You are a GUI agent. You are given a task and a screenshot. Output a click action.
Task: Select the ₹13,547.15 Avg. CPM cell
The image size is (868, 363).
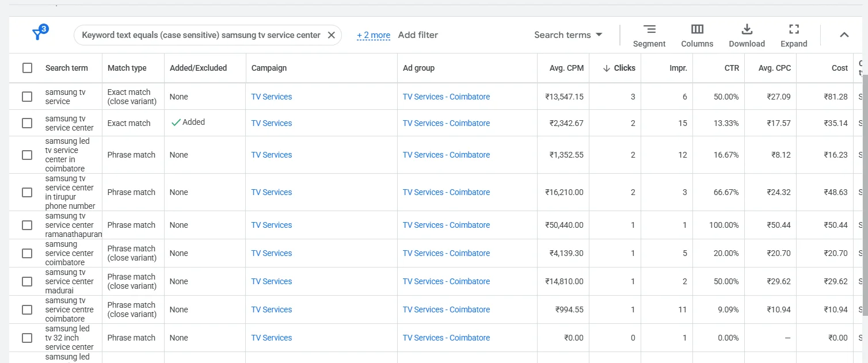click(x=564, y=97)
